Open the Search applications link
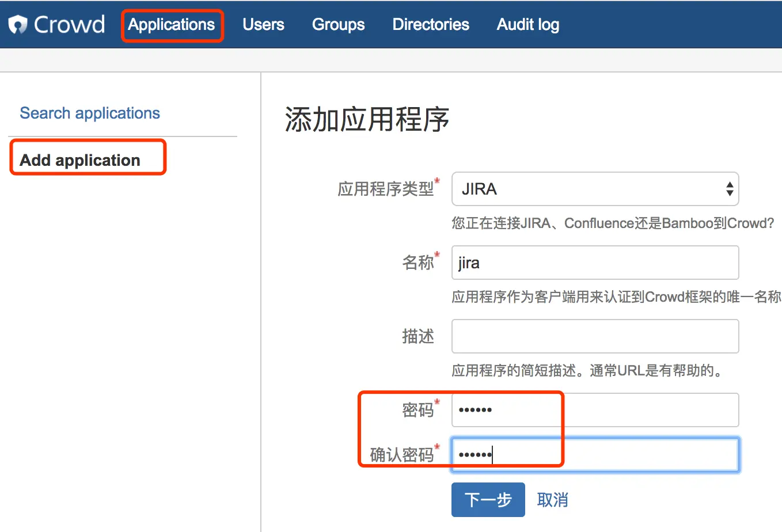The image size is (782, 532). click(x=90, y=113)
